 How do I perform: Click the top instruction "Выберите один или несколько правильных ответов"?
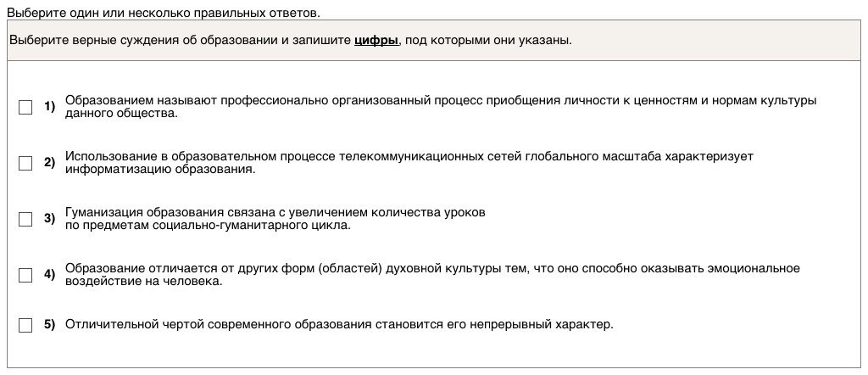164,14
